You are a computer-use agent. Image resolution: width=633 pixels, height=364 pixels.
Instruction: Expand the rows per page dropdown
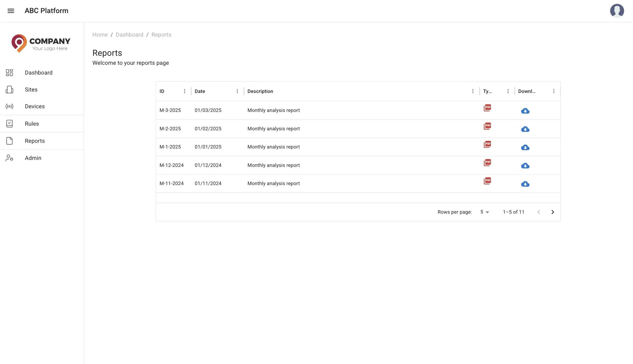coord(484,212)
